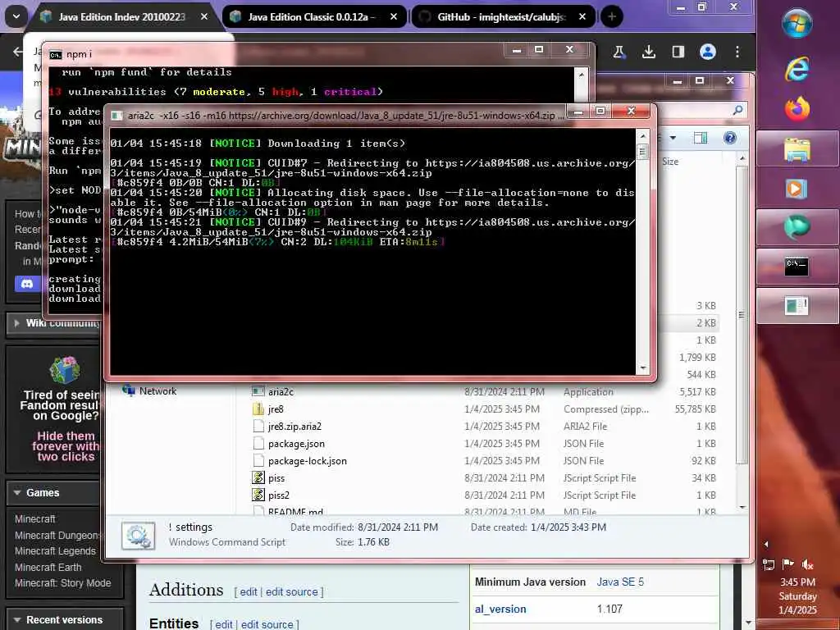Open Windows Media Player taskbar icon
The image size is (840, 630).
[797, 189]
